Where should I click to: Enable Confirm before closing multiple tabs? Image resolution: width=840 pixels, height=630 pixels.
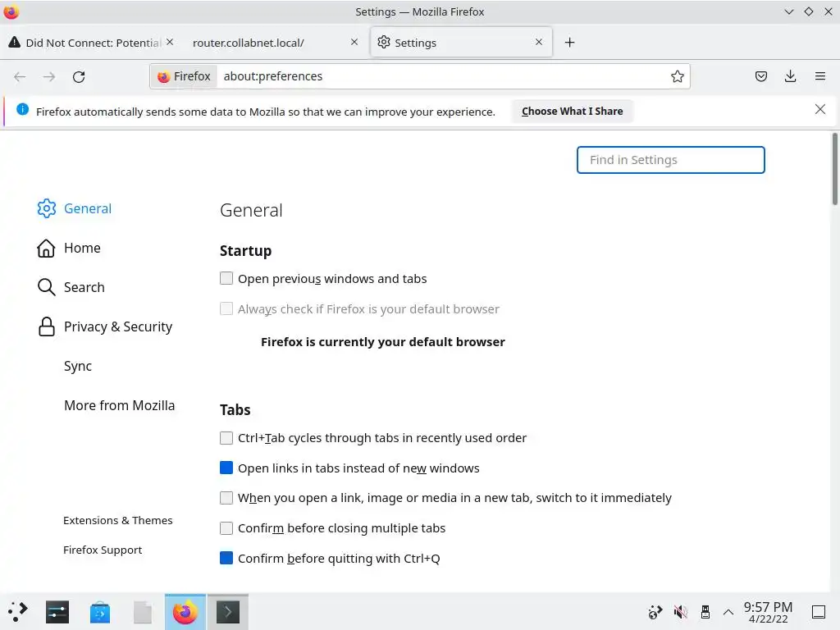pos(226,528)
